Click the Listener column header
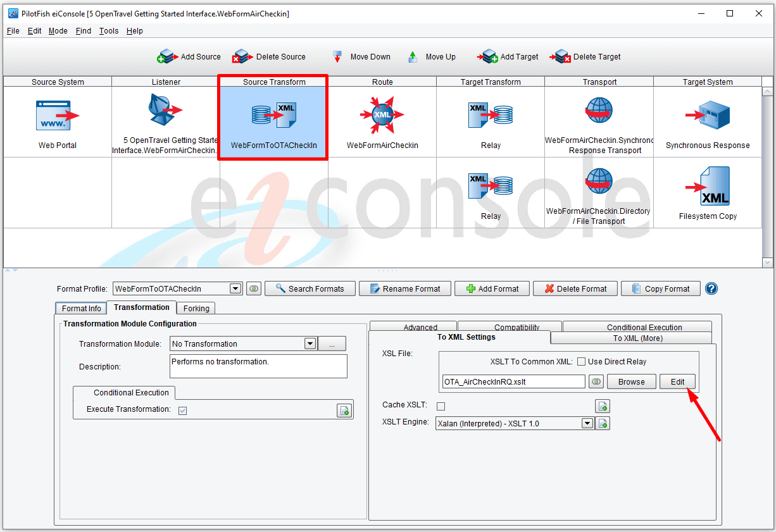 [166, 82]
